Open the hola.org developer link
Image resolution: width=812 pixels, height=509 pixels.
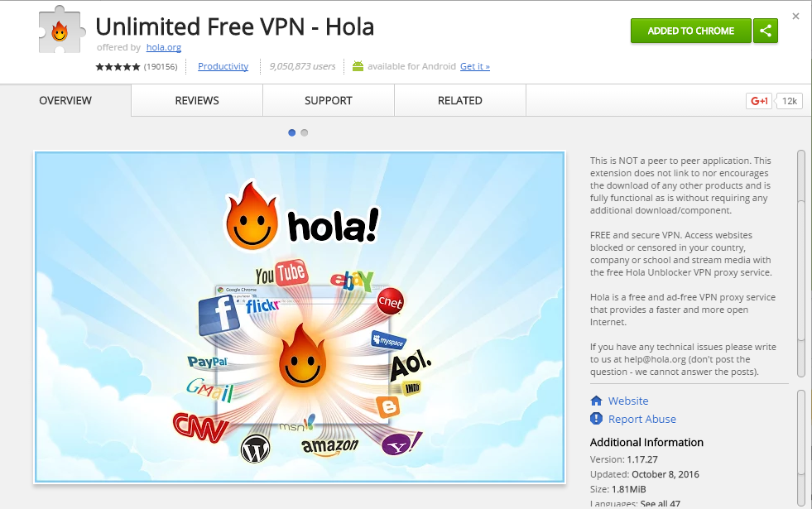[x=164, y=47]
